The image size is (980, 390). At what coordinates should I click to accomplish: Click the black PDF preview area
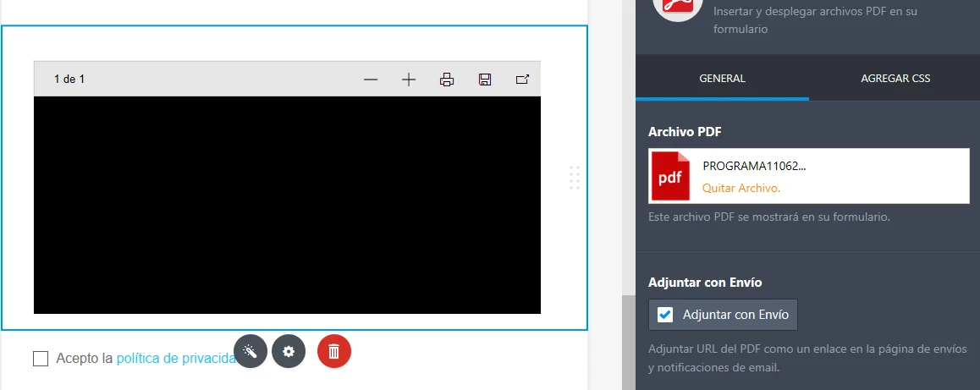pyautogui.click(x=287, y=205)
